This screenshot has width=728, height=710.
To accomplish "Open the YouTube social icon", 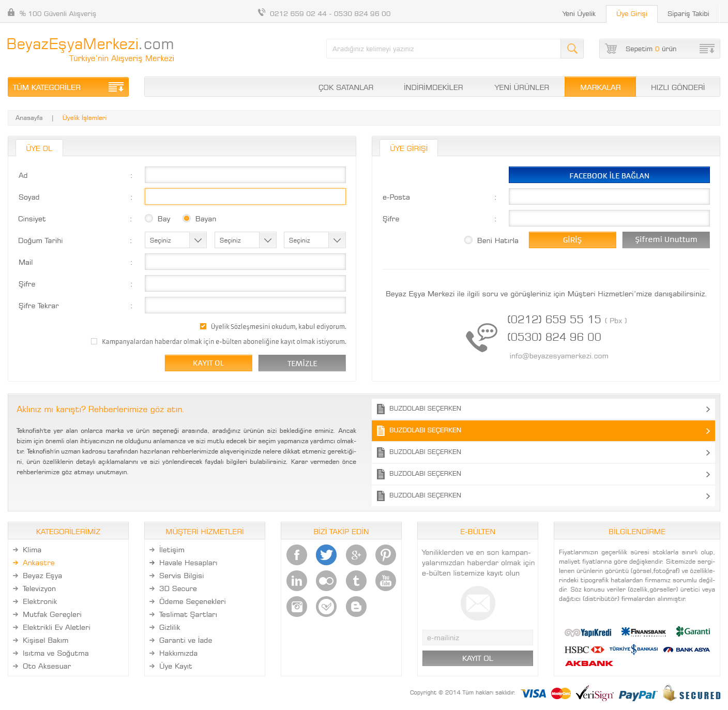I will click(386, 581).
